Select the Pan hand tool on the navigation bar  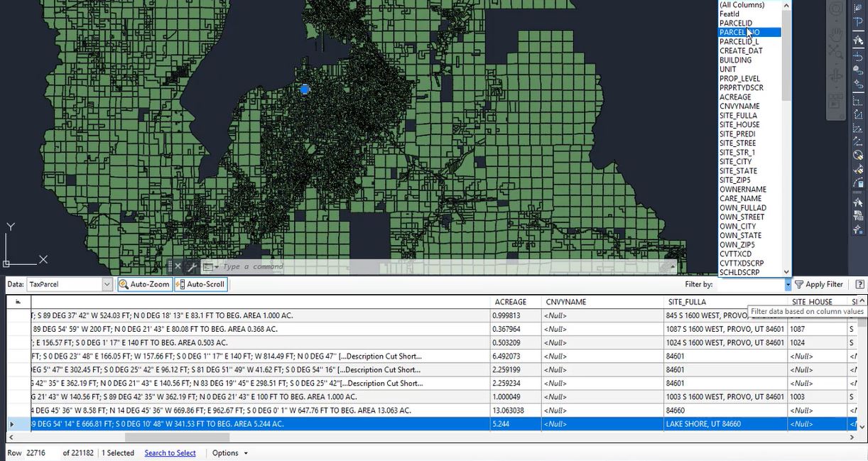[835, 33]
